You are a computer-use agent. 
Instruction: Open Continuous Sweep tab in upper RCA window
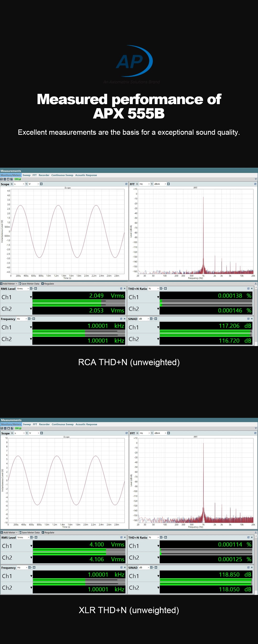click(62, 175)
